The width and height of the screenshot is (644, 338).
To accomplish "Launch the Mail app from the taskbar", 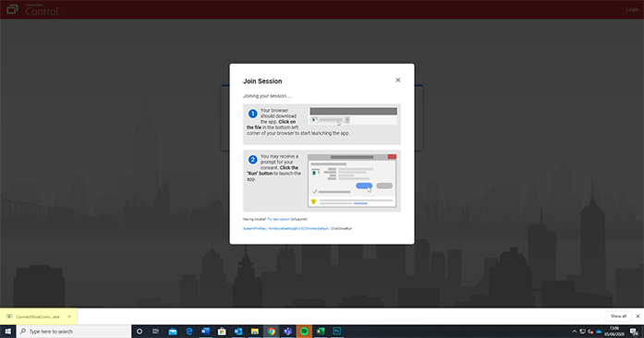I will [x=173, y=332].
